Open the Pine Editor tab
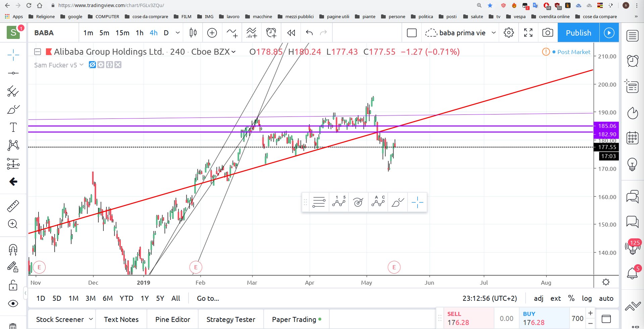644x329 pixels. click(x=172, y=319)
